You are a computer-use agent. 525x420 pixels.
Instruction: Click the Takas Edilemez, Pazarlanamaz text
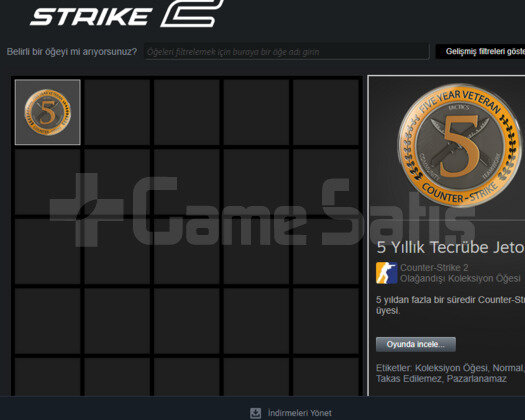[441, 379]
